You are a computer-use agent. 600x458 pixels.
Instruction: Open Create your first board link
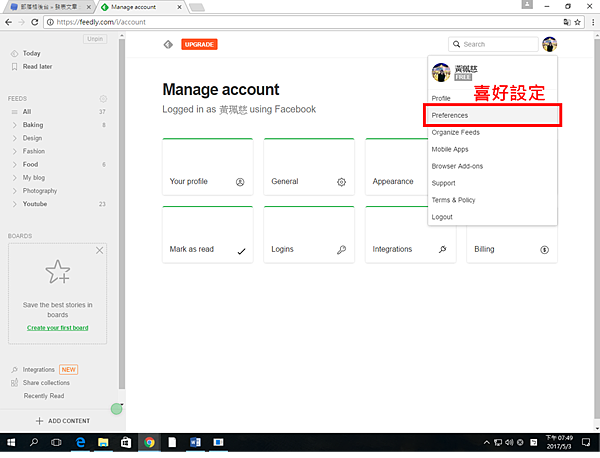click(57, 328)
